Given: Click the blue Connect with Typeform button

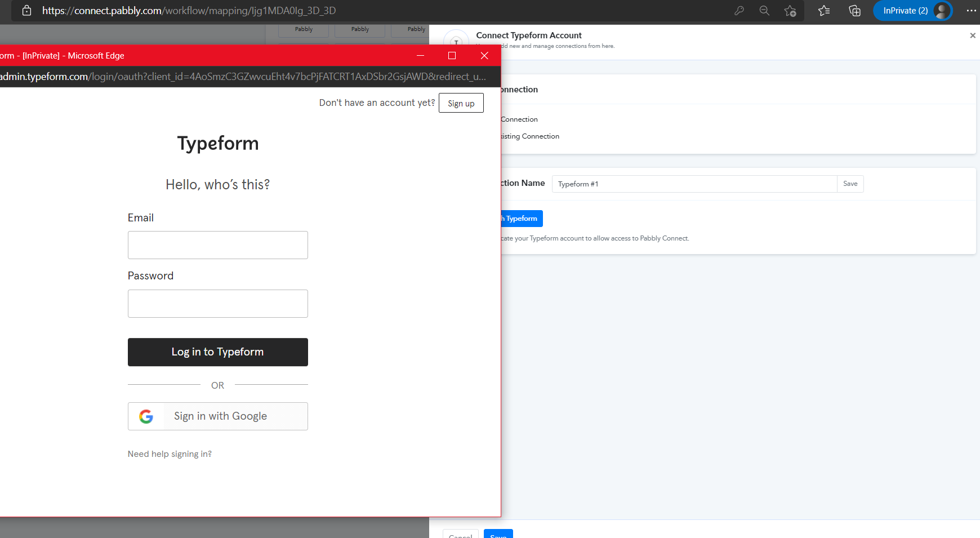Looking at the screenshot, I should click(522, 219).
